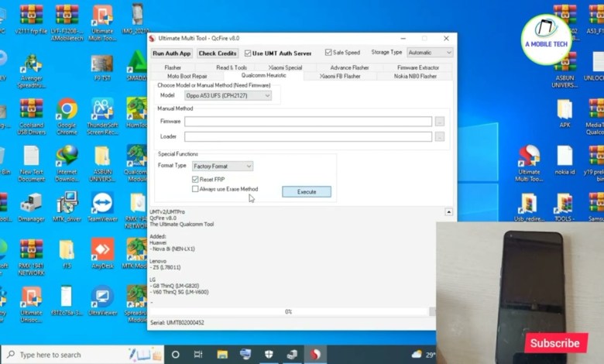Launch AnyDesk from desktop
Image resolution: width=604 pixels, height=364 pixels.
pos(102,253)
